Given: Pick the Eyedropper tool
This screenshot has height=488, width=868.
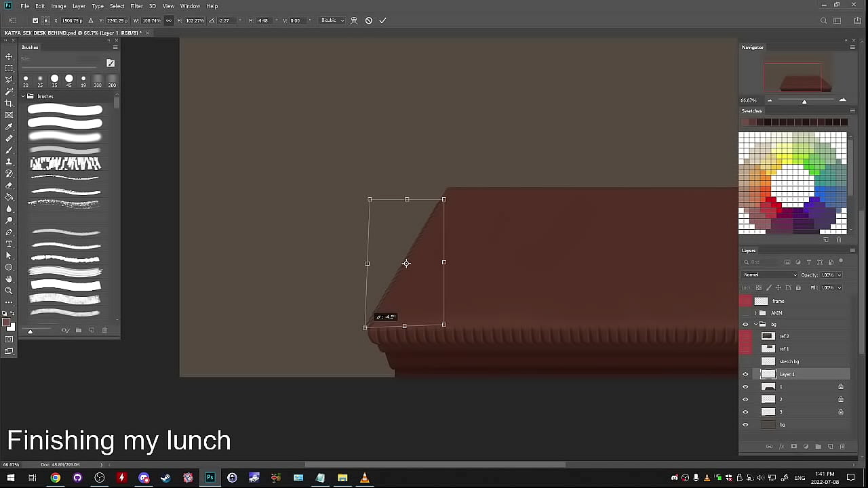Looking at the screenshot, I should click(x=9, y=127).
